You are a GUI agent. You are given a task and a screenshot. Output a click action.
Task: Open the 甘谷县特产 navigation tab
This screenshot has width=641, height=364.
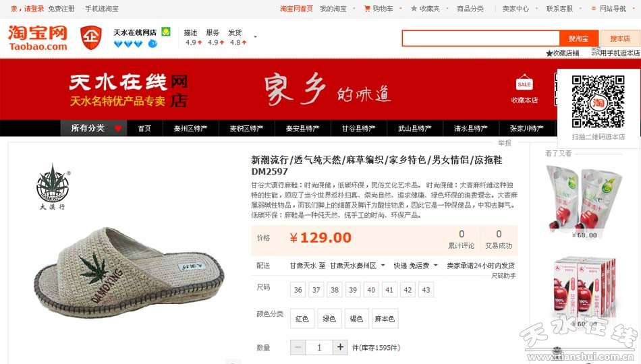click(x=358, y=128)
